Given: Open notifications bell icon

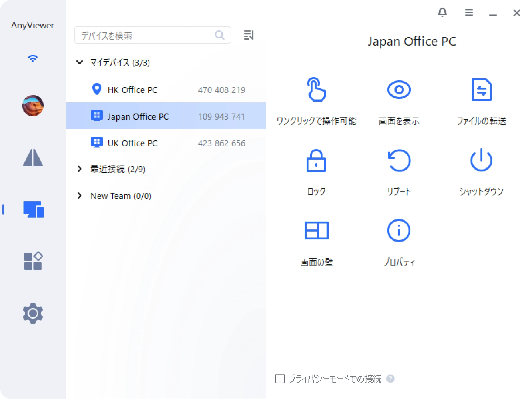Looking at the screenshot, I should pyautogui.click(x=442, y=12).
